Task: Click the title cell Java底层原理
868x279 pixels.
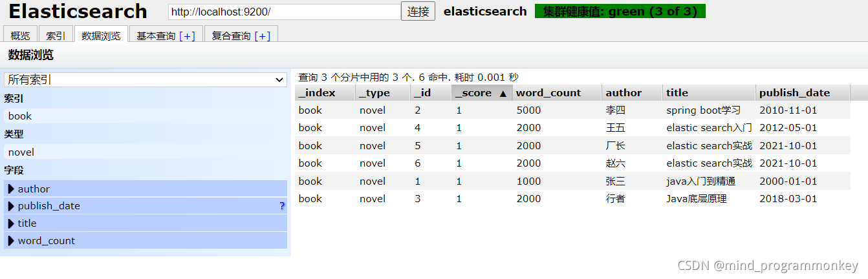Action: tap(697, 199)
